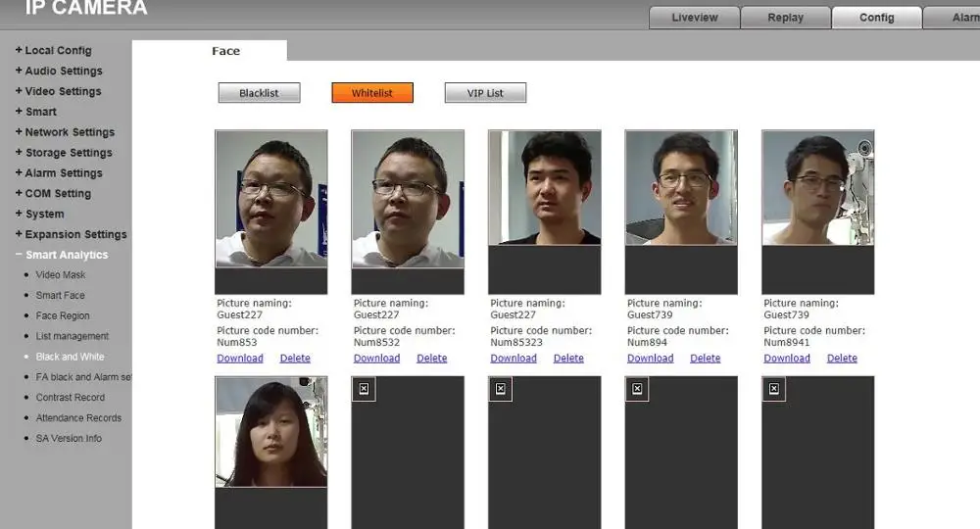Open the Replay tab
This screenshot has height=529, width=980.
[x=786, y=18]
